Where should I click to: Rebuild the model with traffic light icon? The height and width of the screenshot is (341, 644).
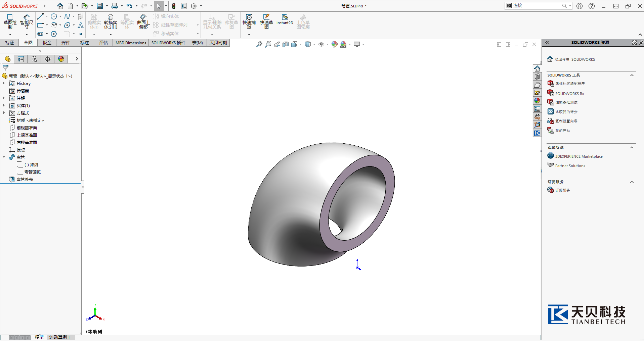click(174, 6)
